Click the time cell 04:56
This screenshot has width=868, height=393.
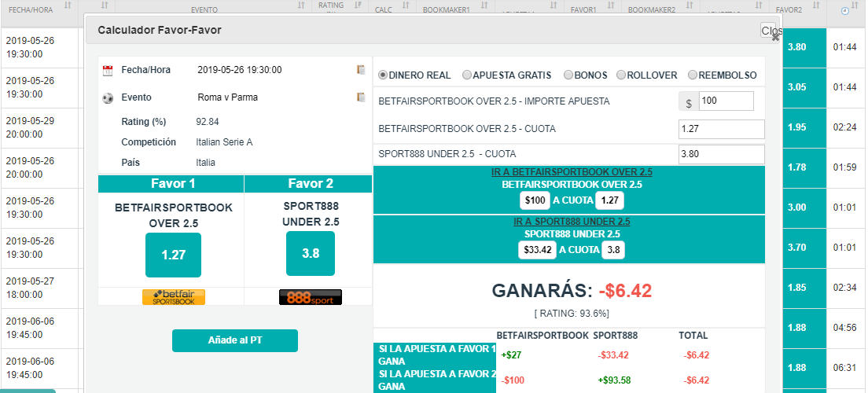tap(844, 328)
